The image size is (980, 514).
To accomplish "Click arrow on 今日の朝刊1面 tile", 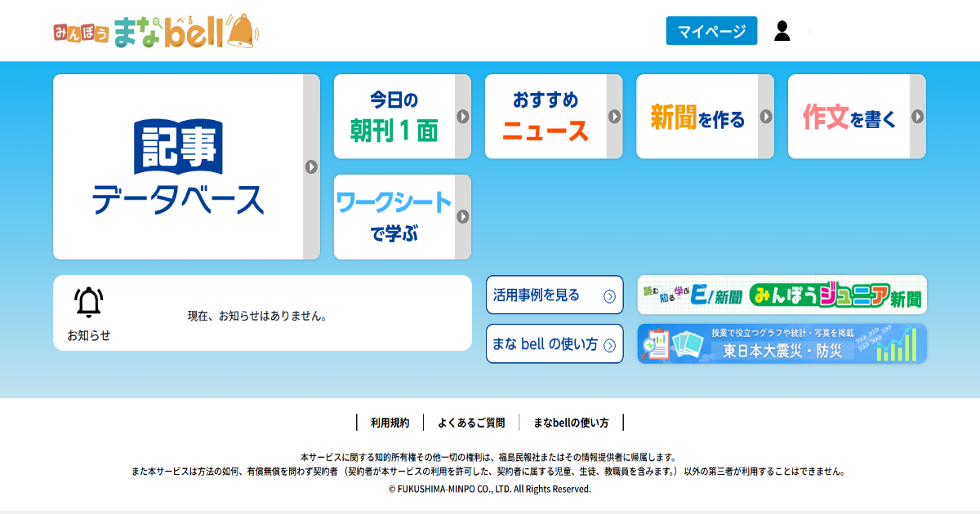I will 462,117.
